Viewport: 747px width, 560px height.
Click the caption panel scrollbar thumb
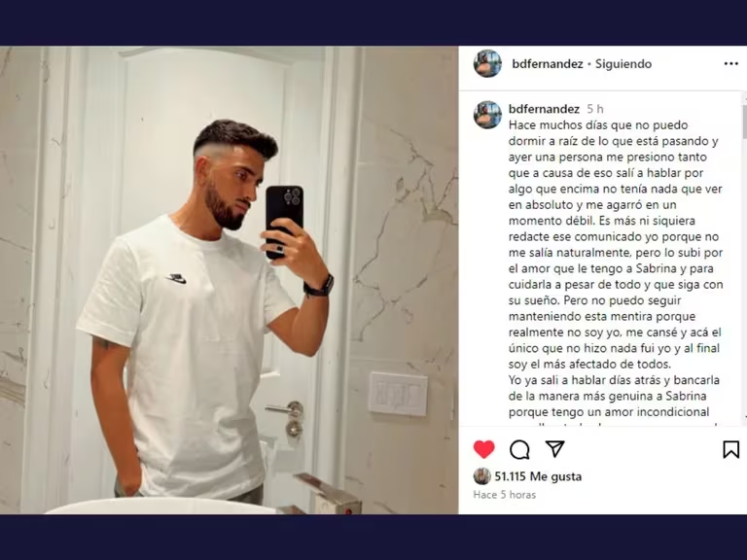[744, 122]
